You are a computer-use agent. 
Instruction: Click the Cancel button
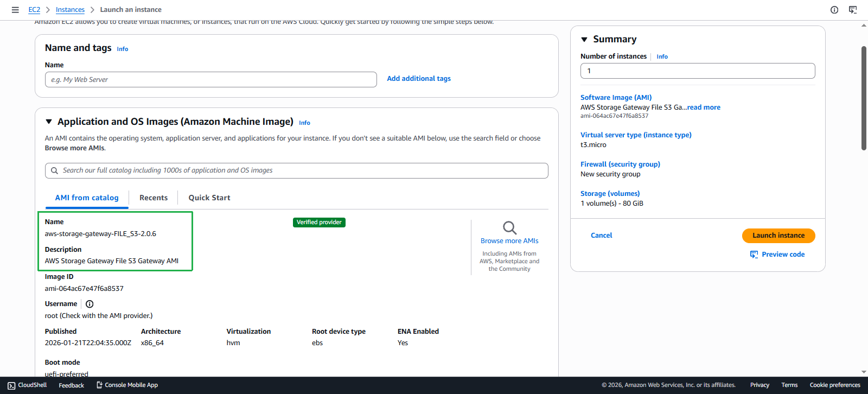(601, 236)
